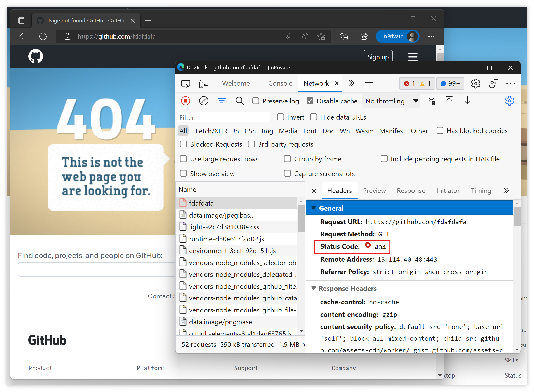
Task: Filter requests by CSS type
Action: (x=250, y=131)
